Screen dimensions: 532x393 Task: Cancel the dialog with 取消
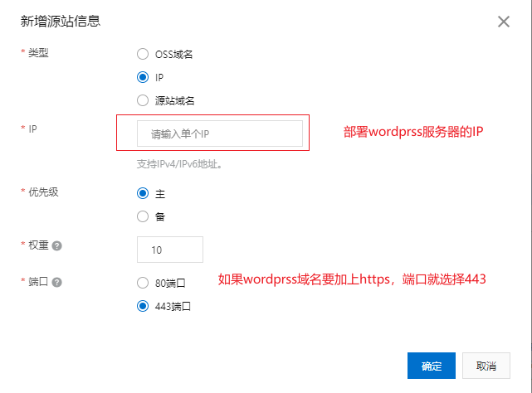[x=486, y=366]
